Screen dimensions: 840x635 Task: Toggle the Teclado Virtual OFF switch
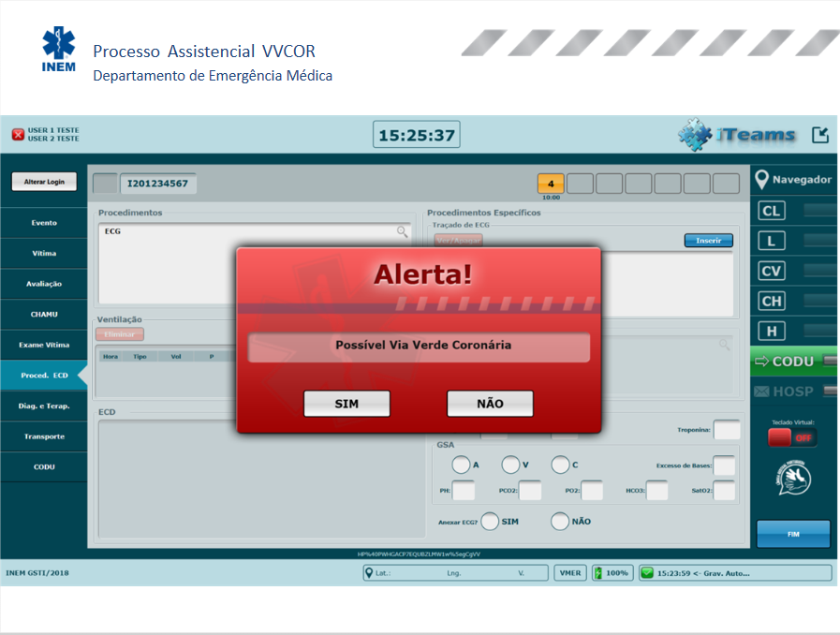click(792, 437)
